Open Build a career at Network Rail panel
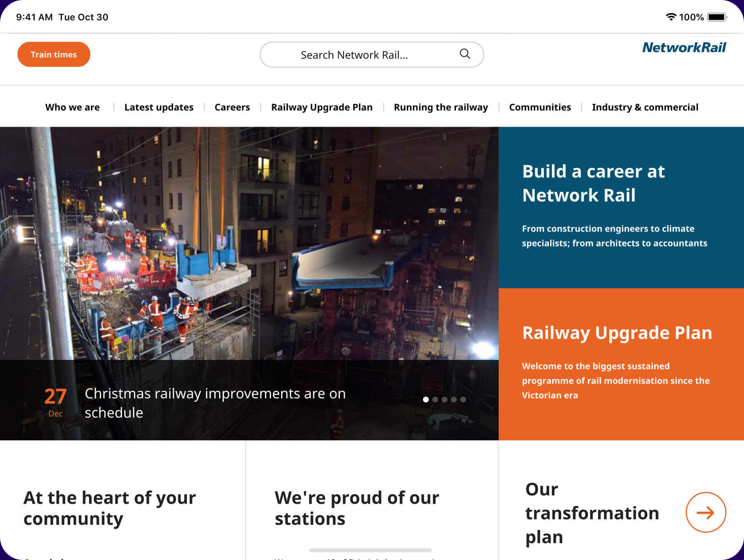The image size is (744, 560). pyautogui.click(x=621, y=207)
